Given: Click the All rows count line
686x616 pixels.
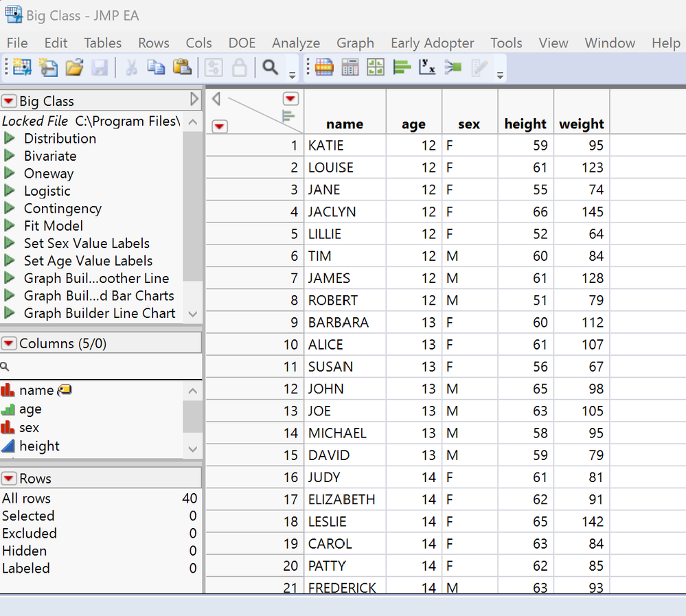Looking at the screenshot, I should [x=100, y=499].
